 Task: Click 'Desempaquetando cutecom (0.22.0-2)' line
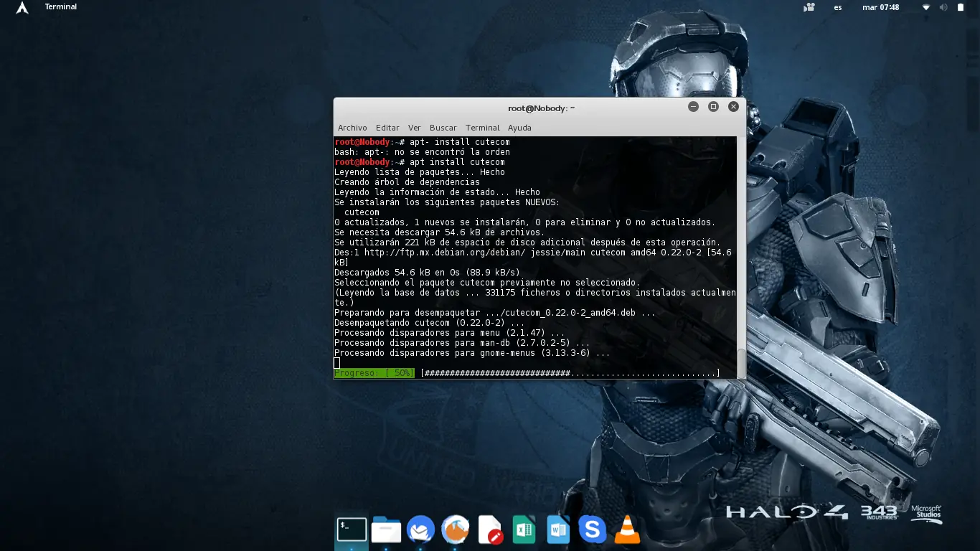pos(429,323)
